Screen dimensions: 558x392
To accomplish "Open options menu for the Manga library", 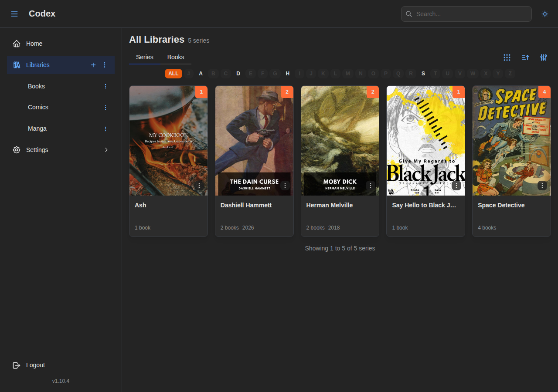I will point(105,128).
